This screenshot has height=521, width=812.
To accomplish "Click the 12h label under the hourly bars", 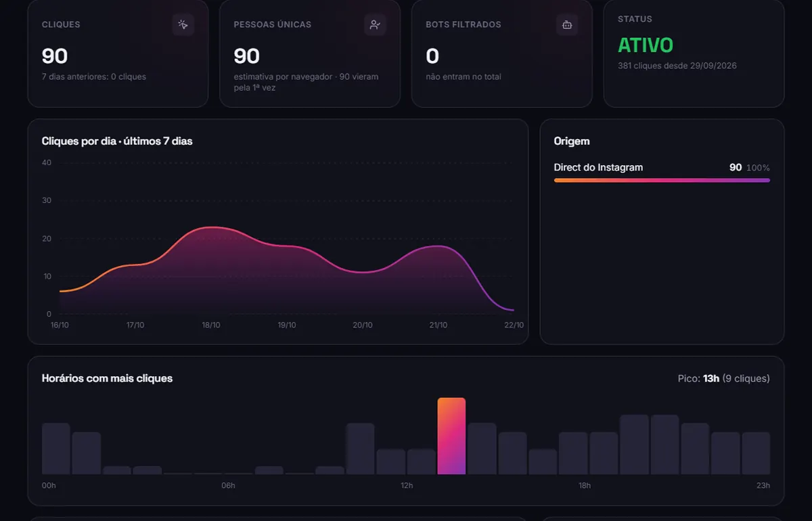I will [406, 485].
